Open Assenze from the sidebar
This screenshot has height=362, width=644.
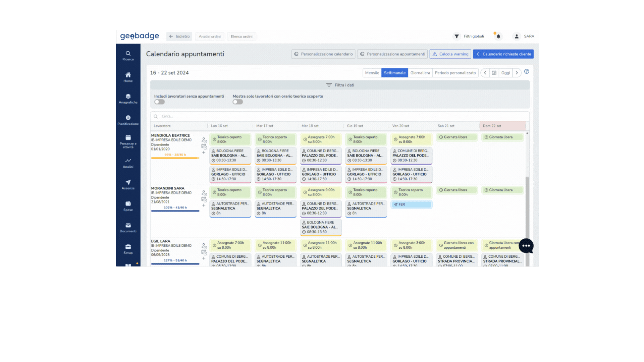[128, 184]
